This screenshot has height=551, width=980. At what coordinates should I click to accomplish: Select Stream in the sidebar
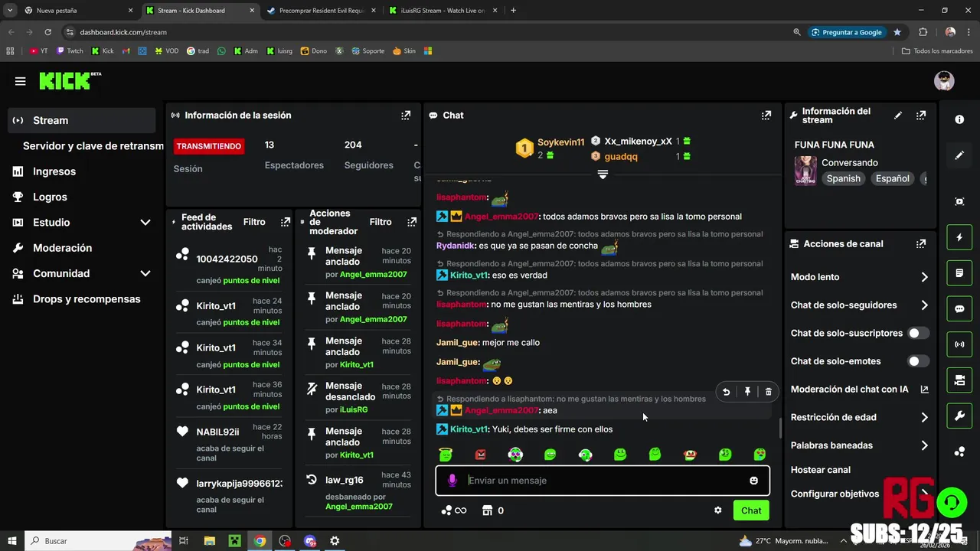82,120
